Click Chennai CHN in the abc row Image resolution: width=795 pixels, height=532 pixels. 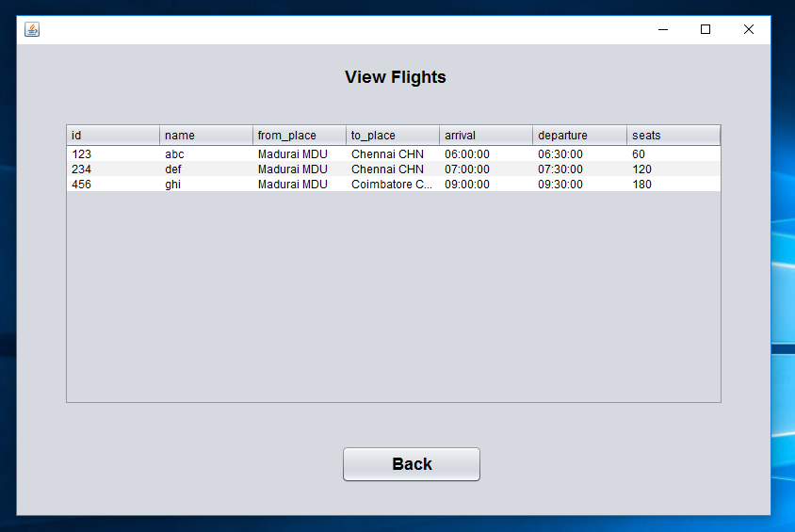pos(393,154)
